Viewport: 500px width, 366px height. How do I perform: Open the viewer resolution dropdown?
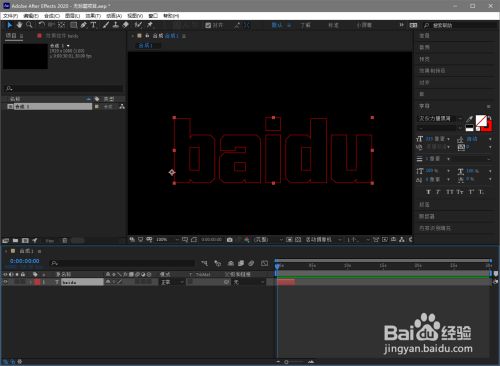pos(268,240)
